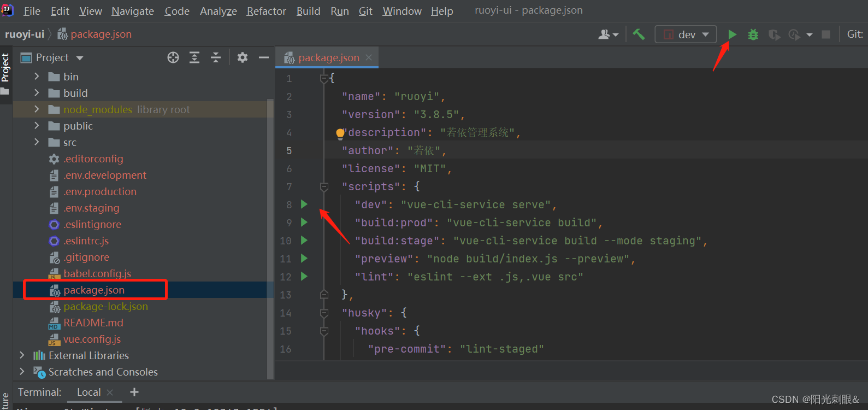This screenshot has height=410, width=868.
Task: Fold the "husky" block at line 14
Action: [x=324, y=313]
